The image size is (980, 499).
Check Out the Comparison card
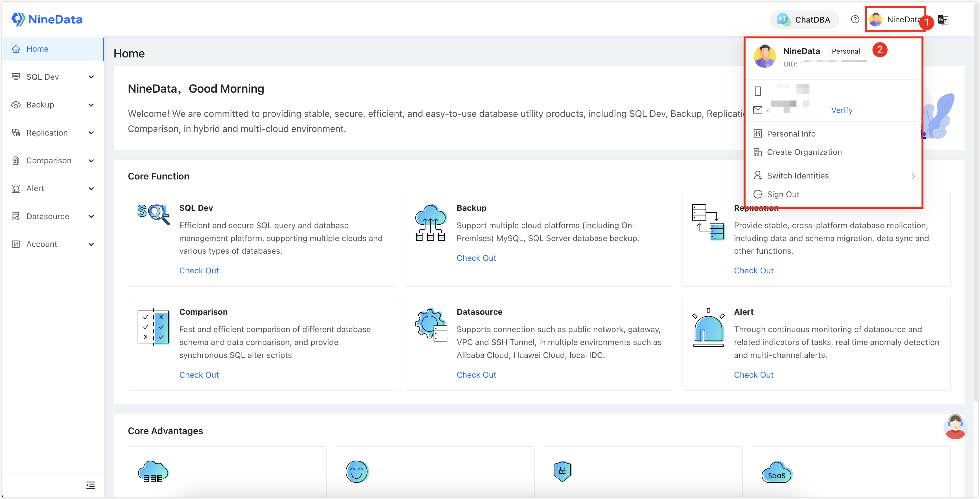[199, 375]
